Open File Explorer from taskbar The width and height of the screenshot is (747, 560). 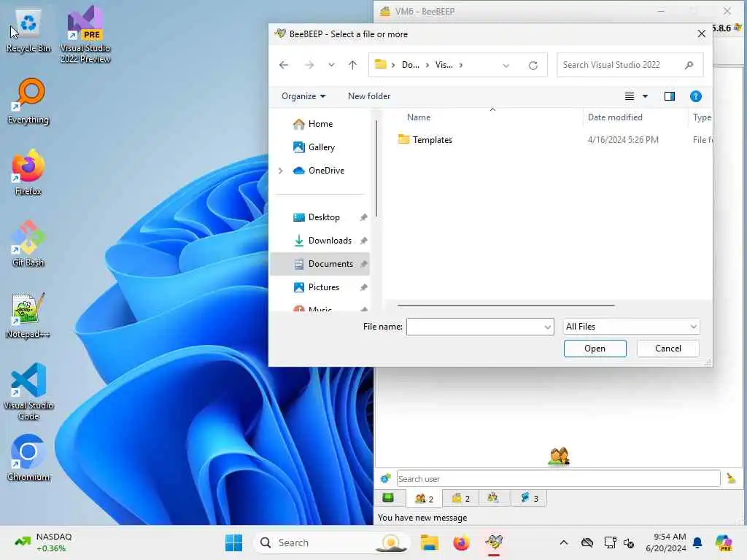pos(429,542)
